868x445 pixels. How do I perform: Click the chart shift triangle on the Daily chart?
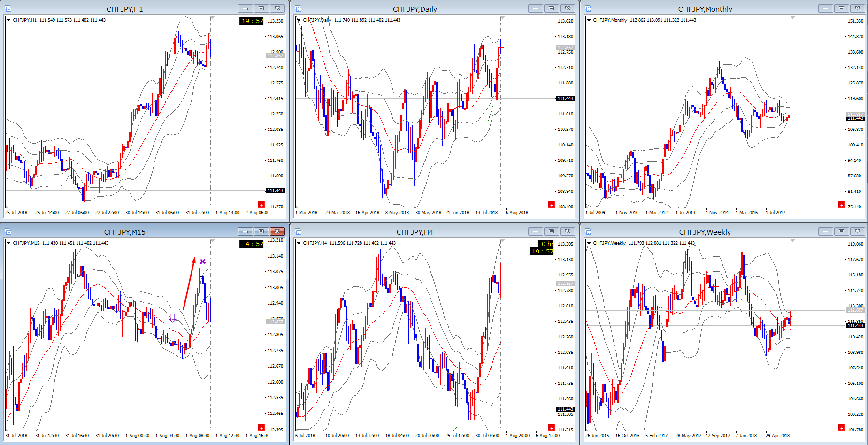click(502, 18)
